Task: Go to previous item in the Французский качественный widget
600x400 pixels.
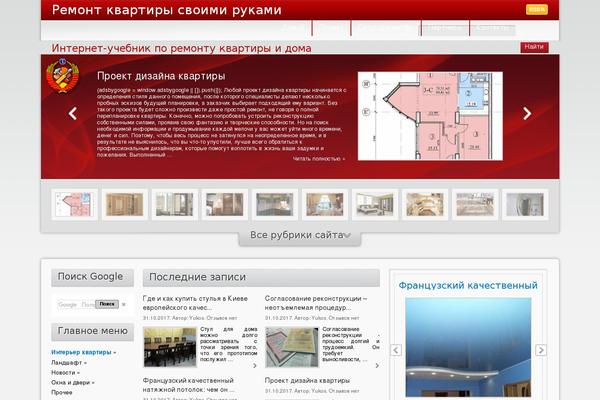Action: [x=396, y=350]
